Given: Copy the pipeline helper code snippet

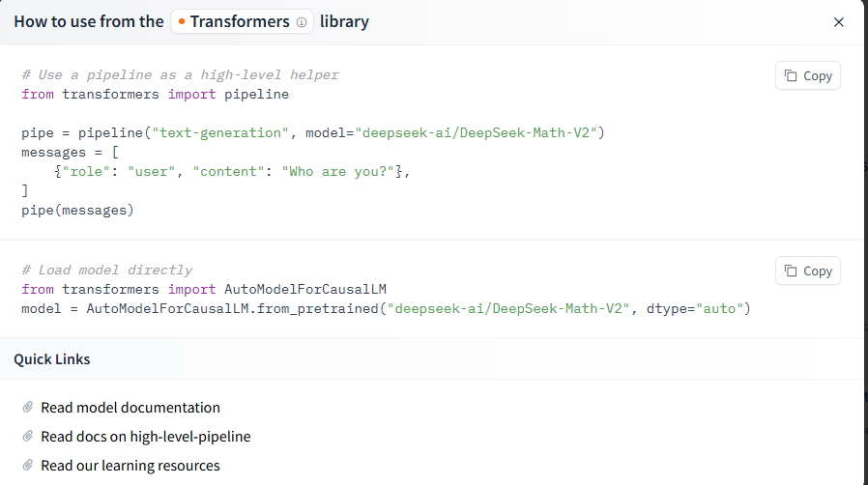Looking at the screenshot, I should click(x=808, y=75).
